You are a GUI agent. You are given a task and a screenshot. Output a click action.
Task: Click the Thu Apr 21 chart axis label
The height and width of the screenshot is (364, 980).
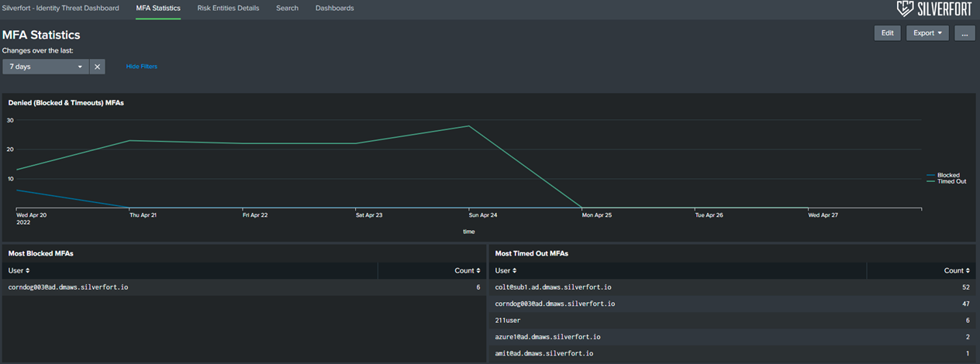tap(143, 215)
